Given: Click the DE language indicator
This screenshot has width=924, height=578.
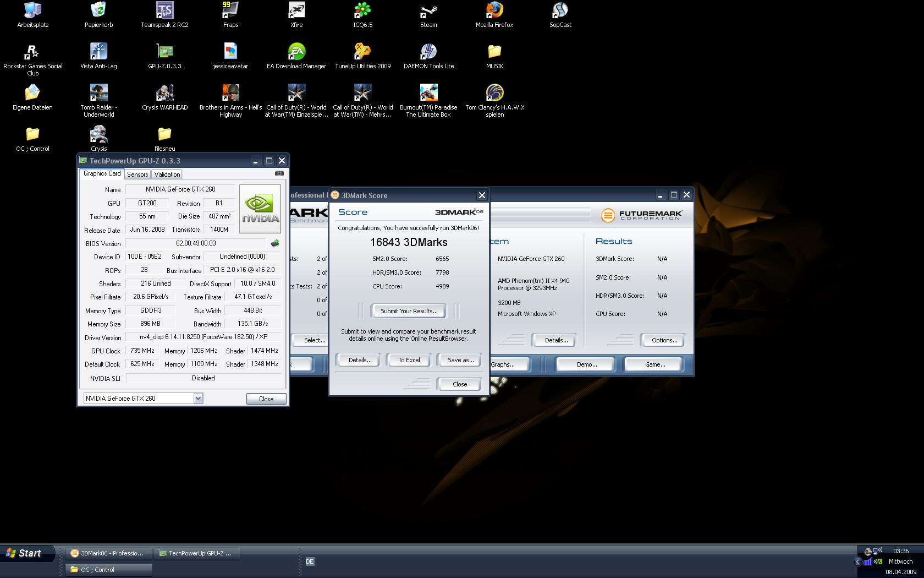Looking at the screenshot, I should pyautogui.click(x=310, y=561).
